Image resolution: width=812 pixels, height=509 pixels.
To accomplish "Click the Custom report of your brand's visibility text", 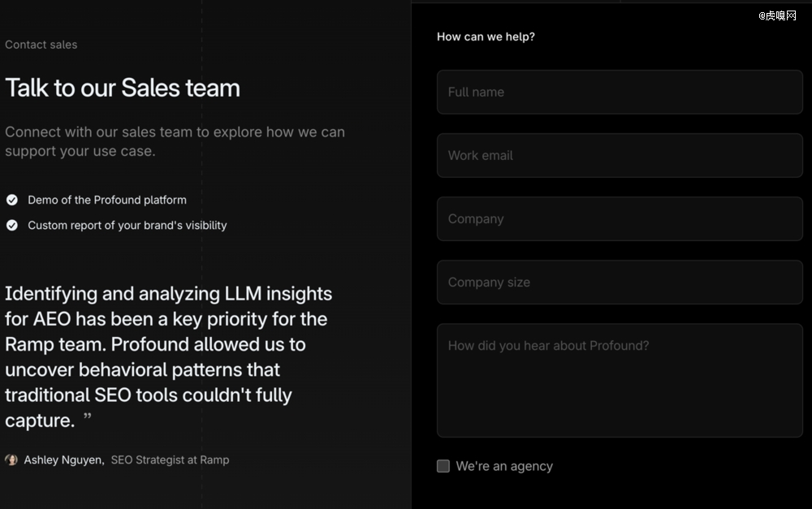I will pyautogui.click(x=127, y=225).
